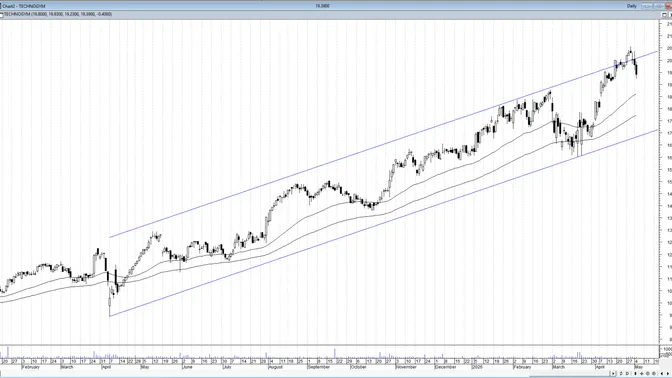Click the November label on the date axis
Viewport: 672px width, 378px height.
406,367
